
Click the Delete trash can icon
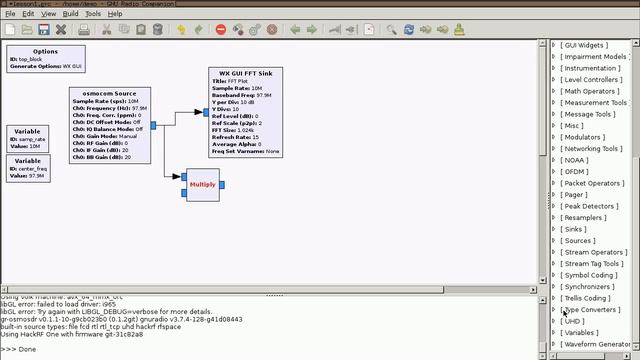tap(158, 29)
